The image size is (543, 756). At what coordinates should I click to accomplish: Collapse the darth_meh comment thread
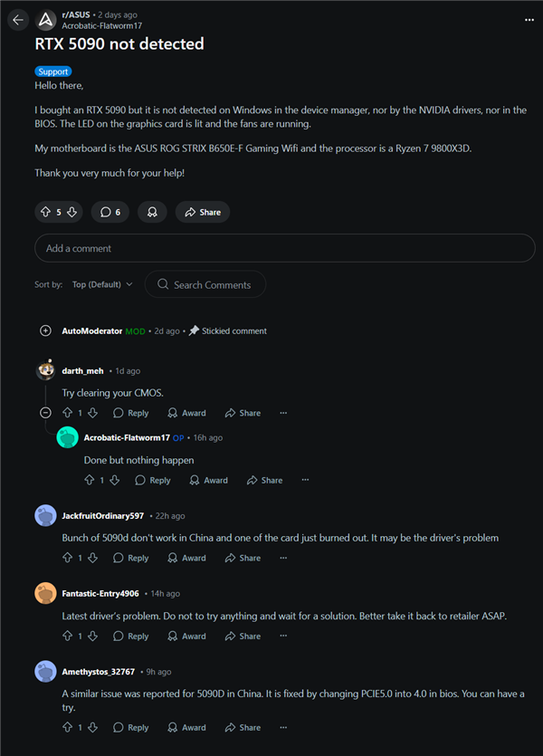click(45, 413)
